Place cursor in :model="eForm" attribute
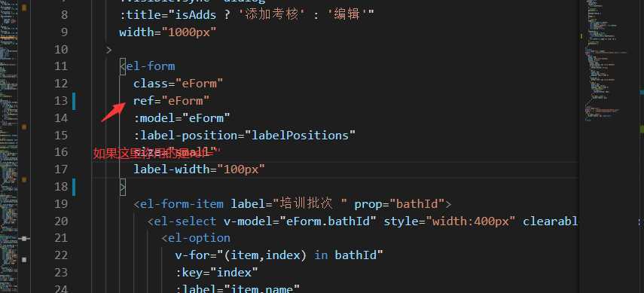The width and height of the screenshot is (644, 293). tap(182, 118)
